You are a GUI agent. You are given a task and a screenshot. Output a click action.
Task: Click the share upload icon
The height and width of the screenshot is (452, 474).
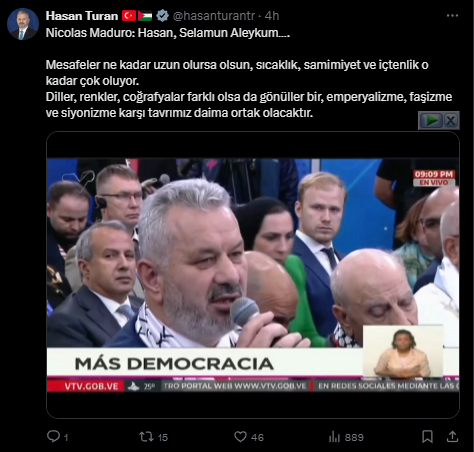(452, 436)
